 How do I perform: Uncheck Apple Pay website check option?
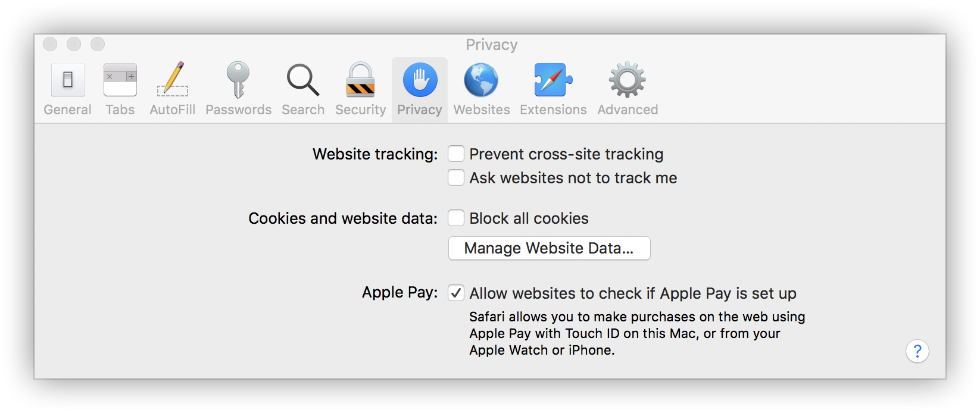[456, 293]
